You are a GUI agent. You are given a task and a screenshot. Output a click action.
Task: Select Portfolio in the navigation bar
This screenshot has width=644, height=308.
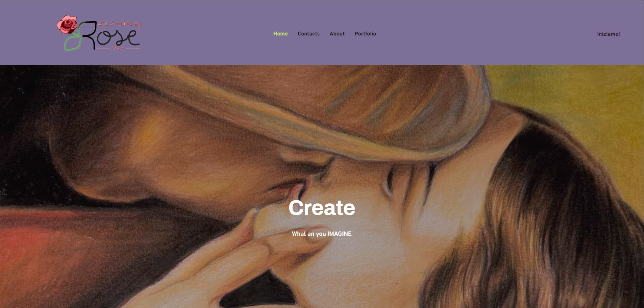[365, 34]
